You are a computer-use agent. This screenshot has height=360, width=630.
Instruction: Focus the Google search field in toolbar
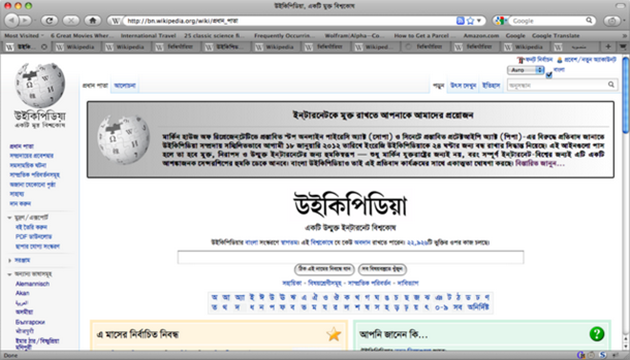[548, 20]
